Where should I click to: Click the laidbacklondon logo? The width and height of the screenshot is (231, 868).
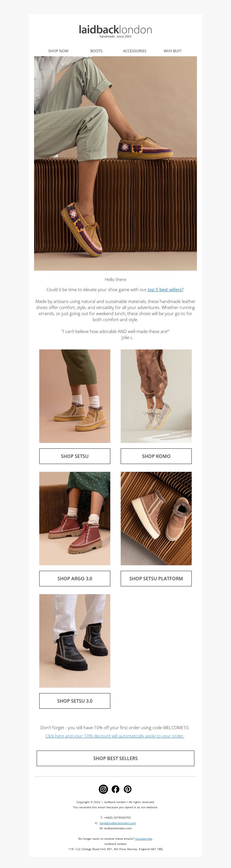tap(115, 31)
